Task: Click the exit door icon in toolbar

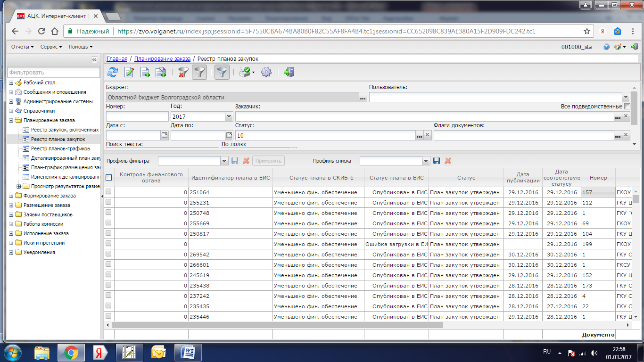Action: [x=289, y=72]
